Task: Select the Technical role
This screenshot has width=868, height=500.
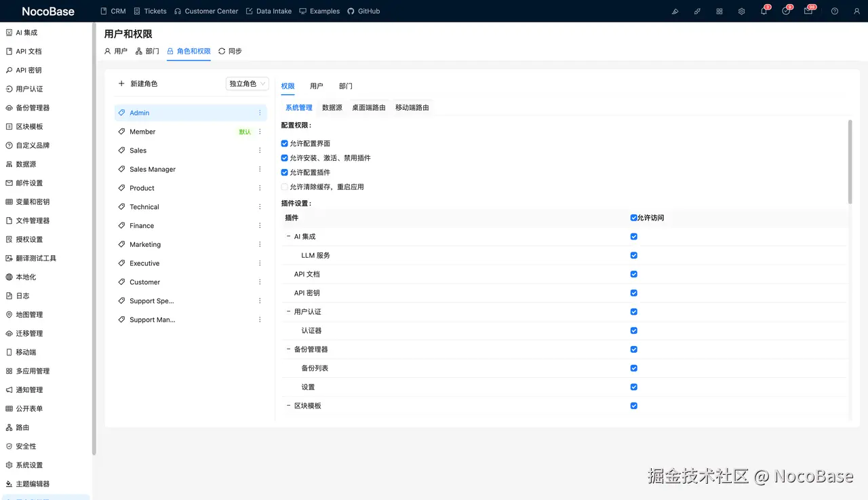Action: 191,207
